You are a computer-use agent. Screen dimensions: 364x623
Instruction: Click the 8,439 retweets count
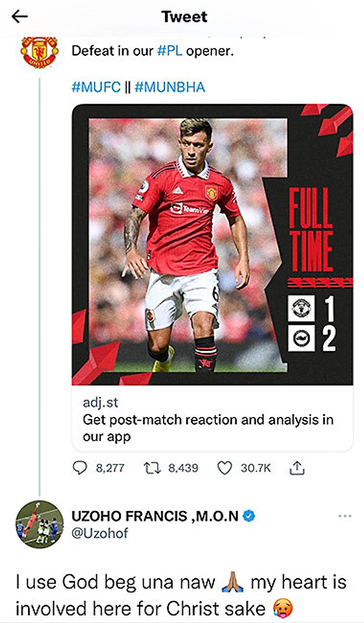183,468
